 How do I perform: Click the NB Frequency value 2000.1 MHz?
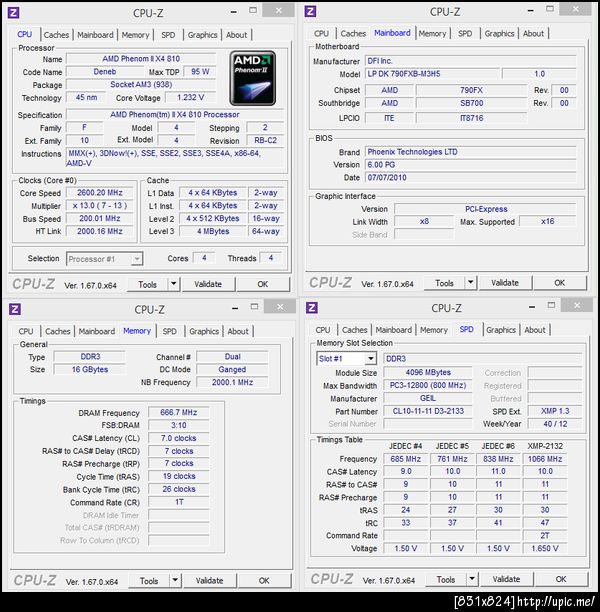click(x=232, y=382)
